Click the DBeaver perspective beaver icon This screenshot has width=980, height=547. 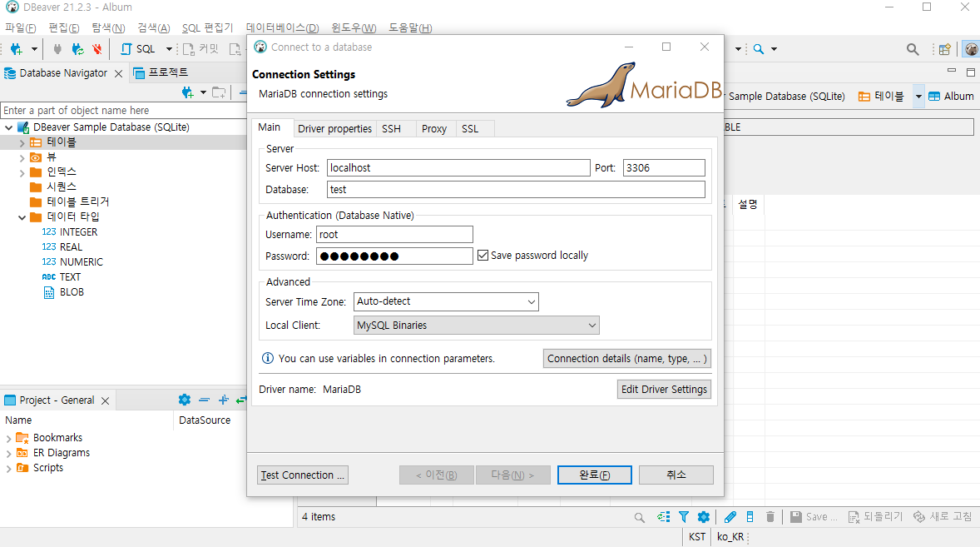tap(971, 49)
